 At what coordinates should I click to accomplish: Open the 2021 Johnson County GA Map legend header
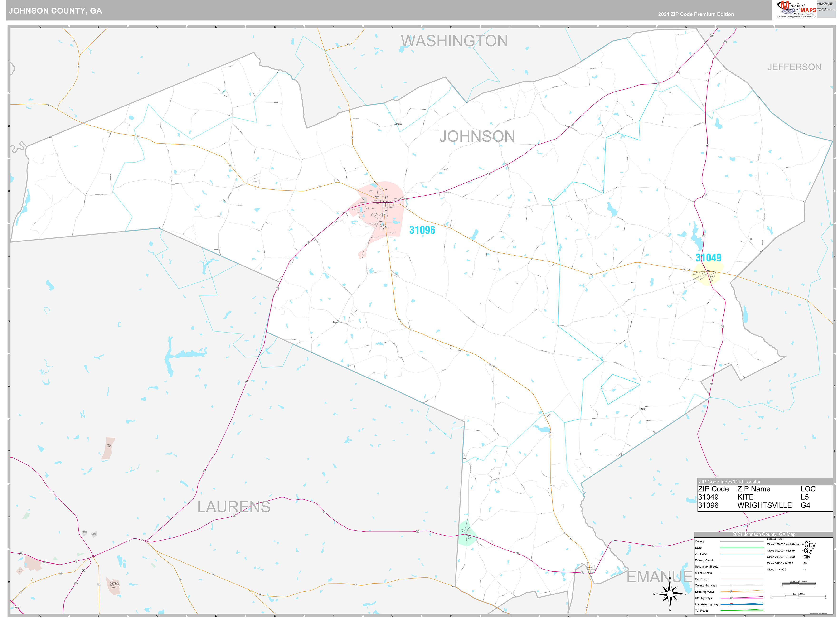[764, 534]
